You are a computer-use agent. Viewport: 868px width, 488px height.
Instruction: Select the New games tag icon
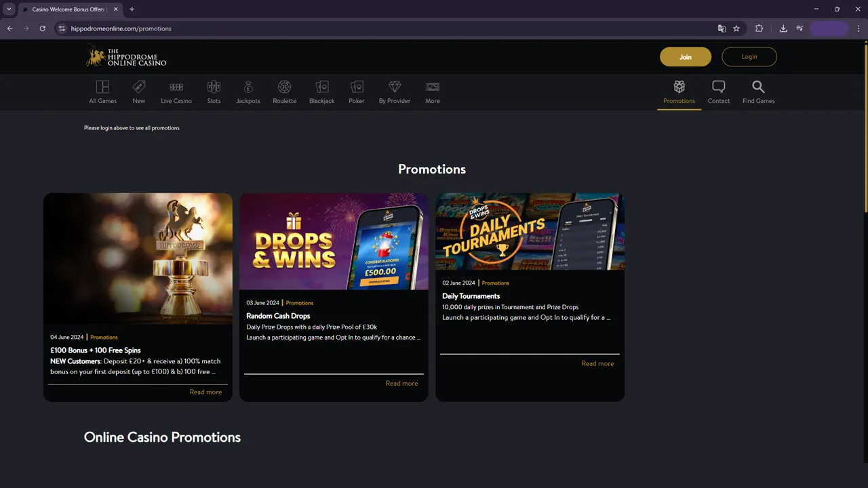[138, 87]
